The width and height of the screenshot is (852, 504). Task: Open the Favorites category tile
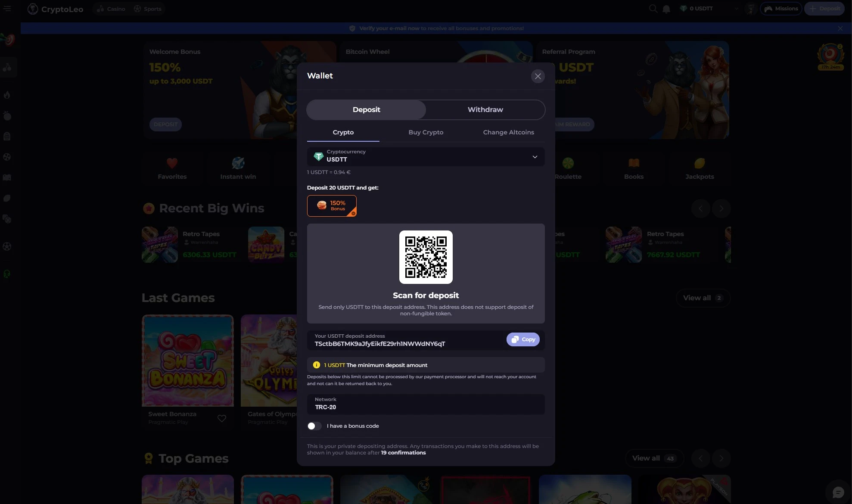172,168
